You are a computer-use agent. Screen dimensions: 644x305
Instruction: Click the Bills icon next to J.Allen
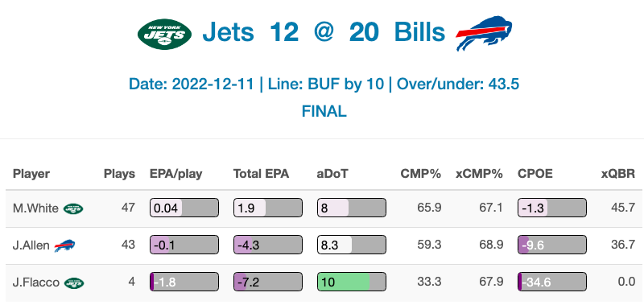(65, 245)
